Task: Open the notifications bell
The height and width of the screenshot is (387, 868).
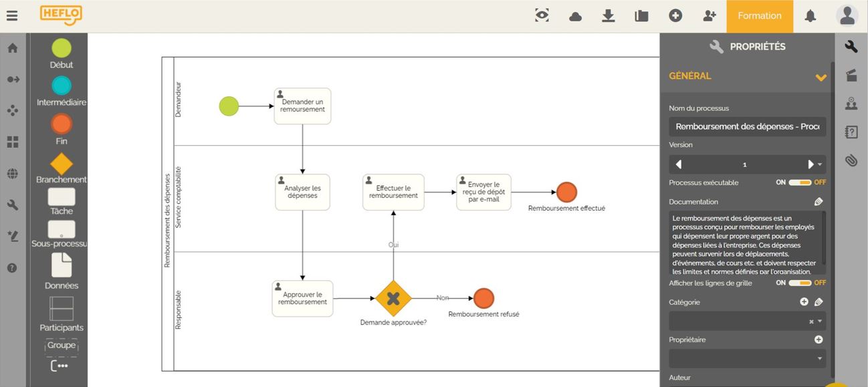Action: pos(810,16)
